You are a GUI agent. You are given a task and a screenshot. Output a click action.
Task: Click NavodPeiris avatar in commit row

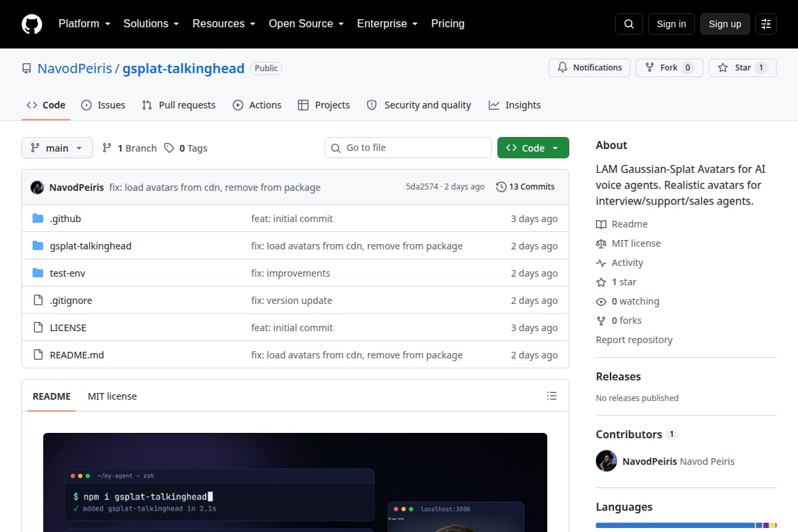pos(37,187)
